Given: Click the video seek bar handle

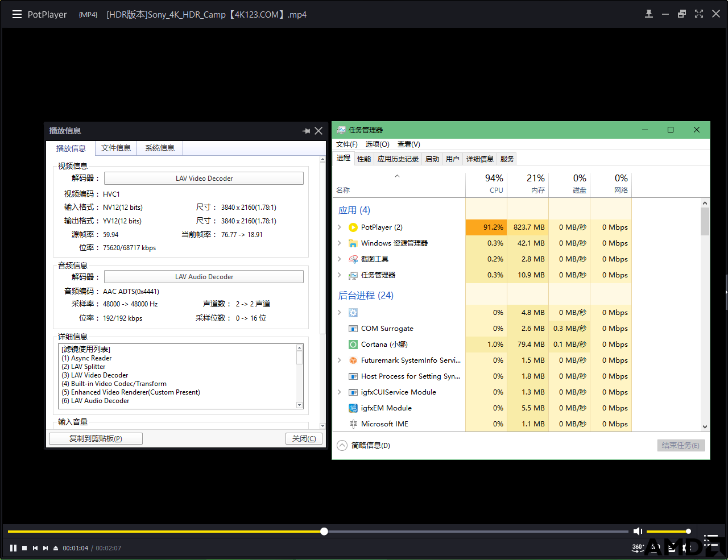Looking at the screenshot, I should pos(324,532).
